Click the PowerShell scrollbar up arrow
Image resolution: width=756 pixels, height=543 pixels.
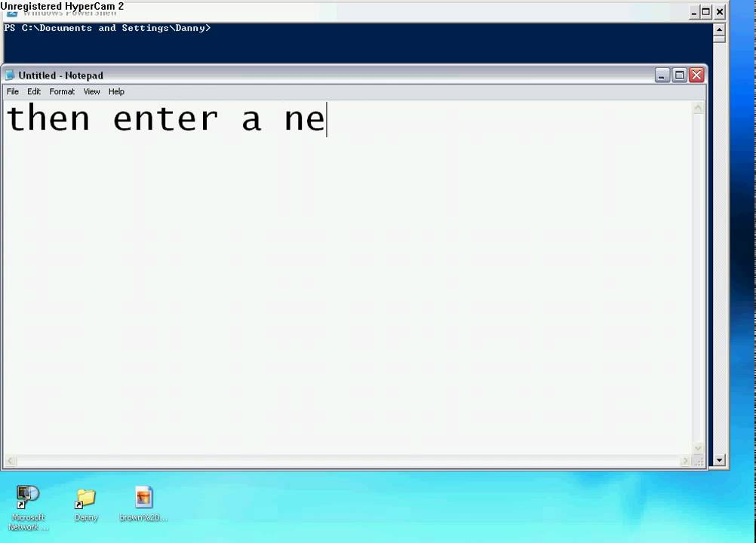tap(719, 30)
